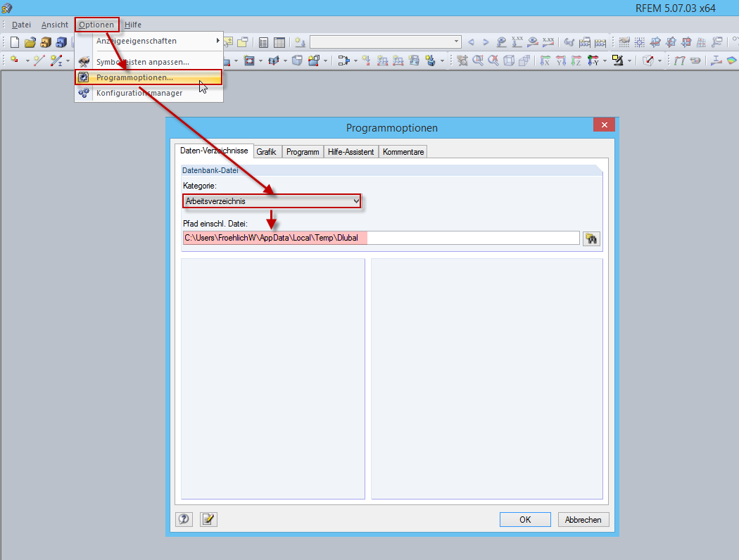This screenshot has width=739, height=560.
Task: Click the rainbow color panel icon
Action: pyautogui.click(x=731, y=61)
